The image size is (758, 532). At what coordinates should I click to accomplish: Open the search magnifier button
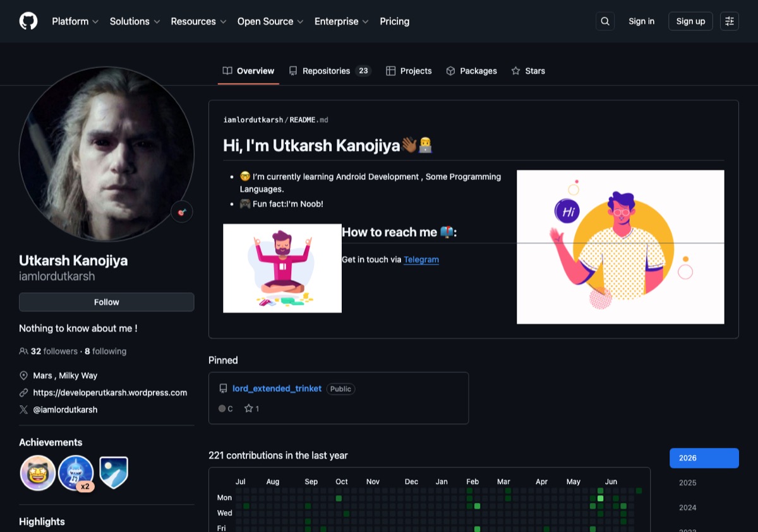(x=605, y=21)
